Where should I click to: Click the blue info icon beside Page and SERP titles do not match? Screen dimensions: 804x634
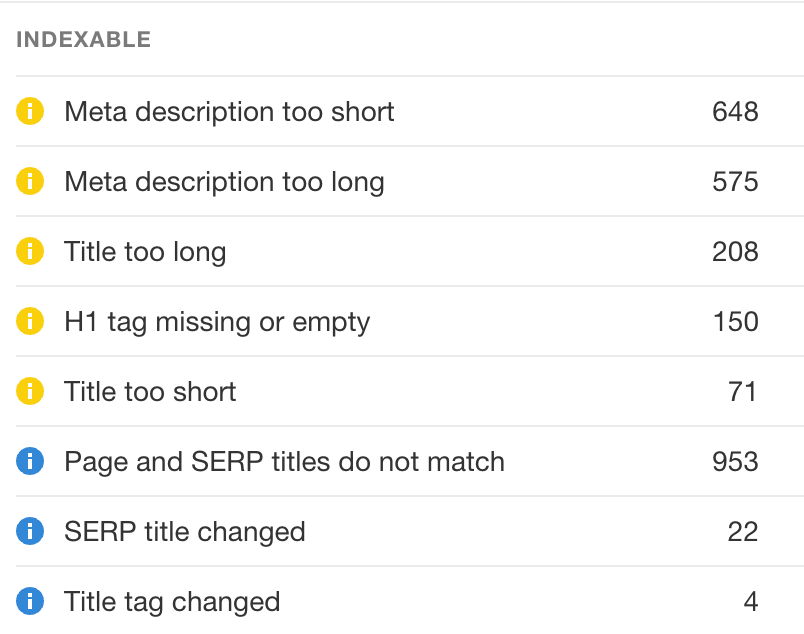click(x=30, y=462)
